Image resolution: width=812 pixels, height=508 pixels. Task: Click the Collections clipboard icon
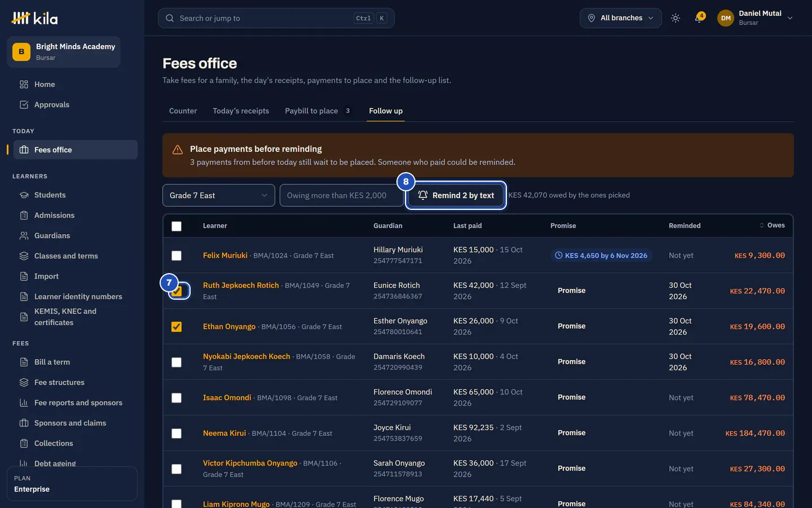click(24, 443)
